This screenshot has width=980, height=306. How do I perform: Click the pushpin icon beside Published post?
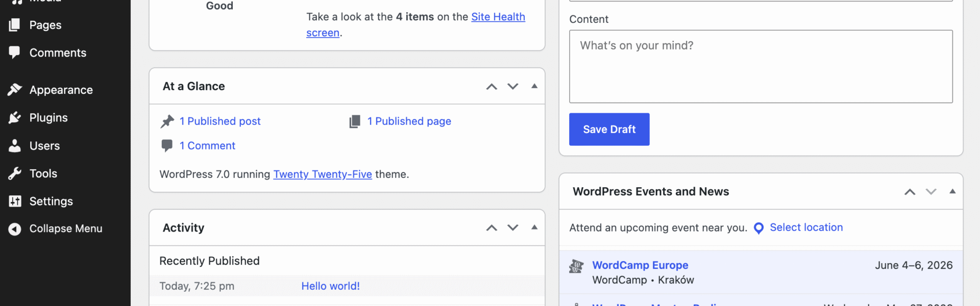167,121
